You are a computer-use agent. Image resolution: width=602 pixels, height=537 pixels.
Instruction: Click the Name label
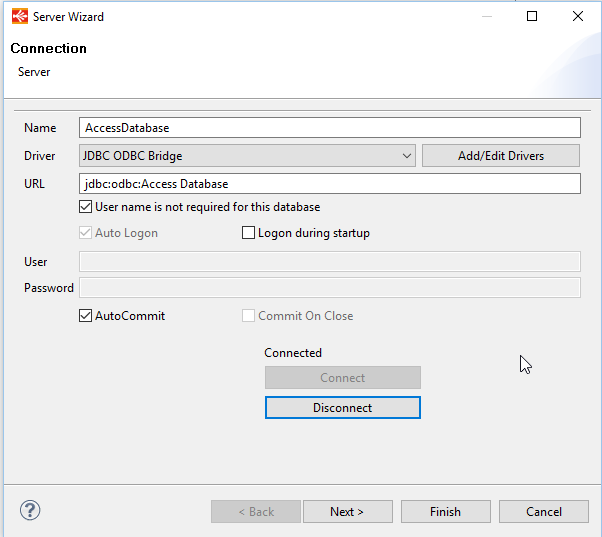[x=40, y=128]
